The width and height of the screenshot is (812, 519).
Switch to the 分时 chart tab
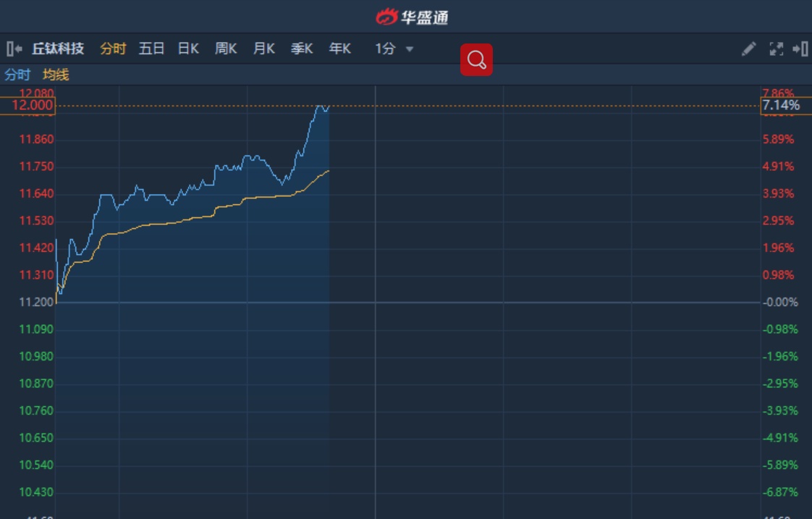click(113, 49)
